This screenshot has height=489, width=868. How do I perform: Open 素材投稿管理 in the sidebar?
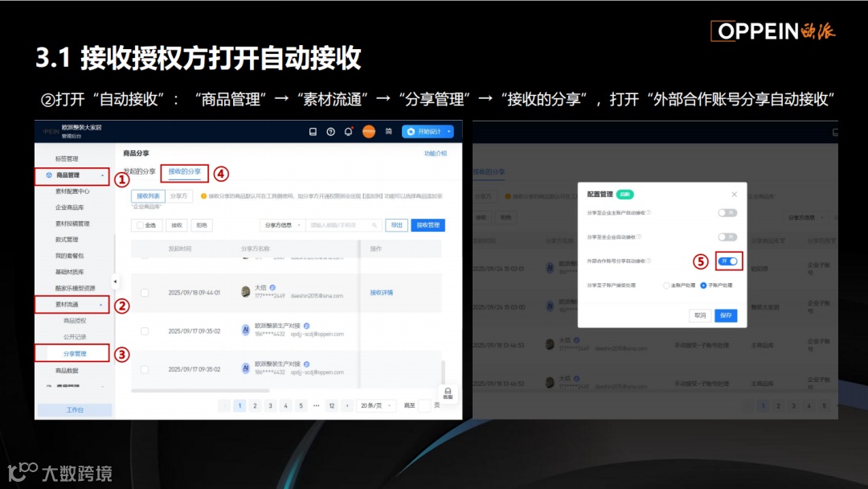click(x=72, y=224)
